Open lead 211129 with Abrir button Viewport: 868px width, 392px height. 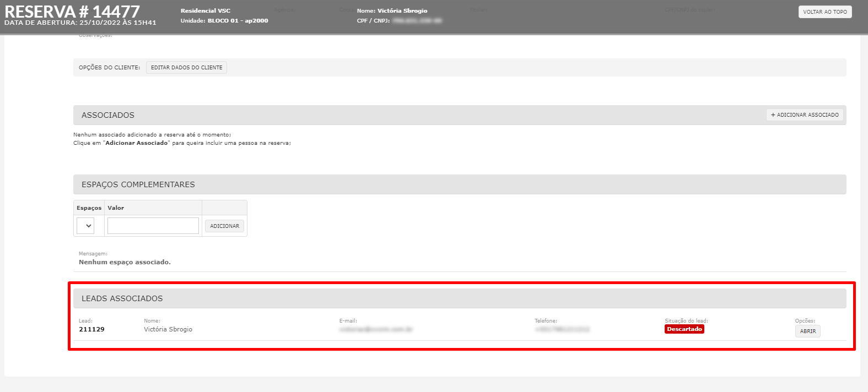click(x=807, y=331)
